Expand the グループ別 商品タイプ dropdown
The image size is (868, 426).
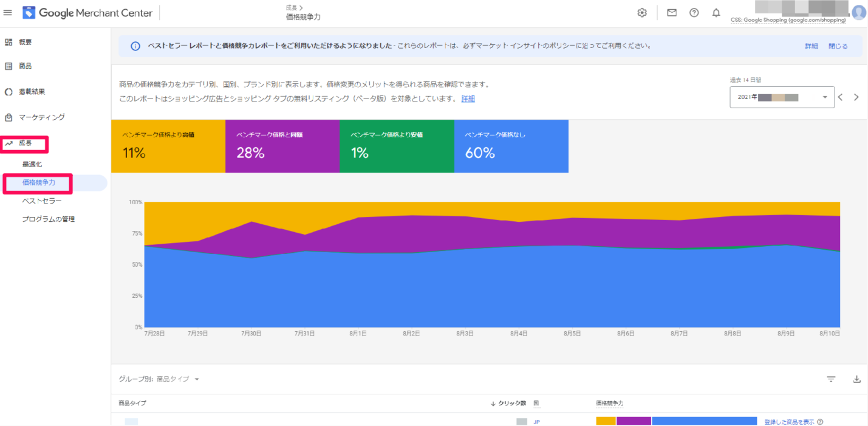pyautogui.click(x=159, y=379)
